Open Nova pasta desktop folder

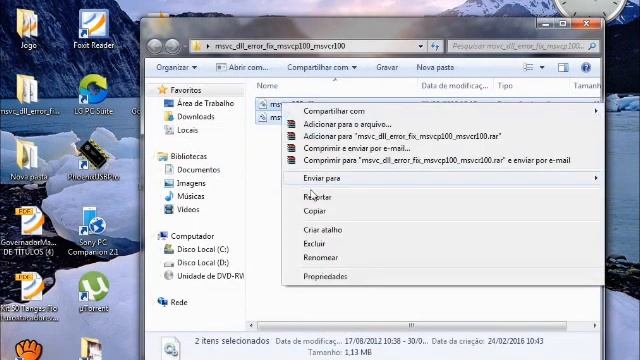[x=29, y=160]
